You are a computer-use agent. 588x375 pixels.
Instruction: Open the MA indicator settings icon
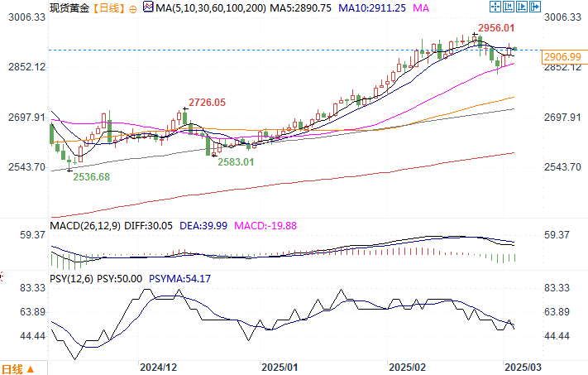148,7
